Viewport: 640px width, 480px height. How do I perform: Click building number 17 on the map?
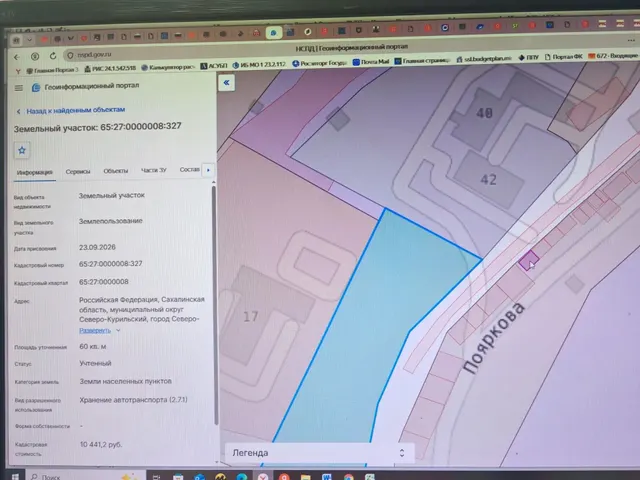pos(251,316)
